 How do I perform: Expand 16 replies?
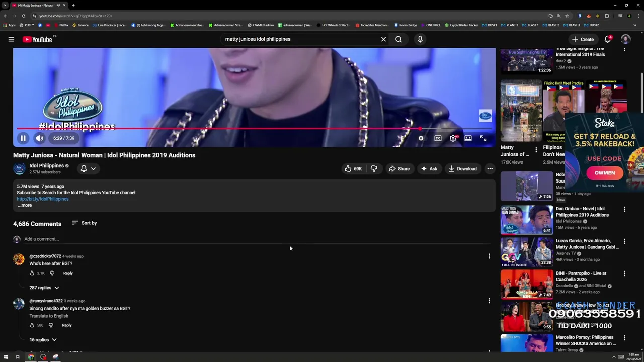(x=43, y=340)
